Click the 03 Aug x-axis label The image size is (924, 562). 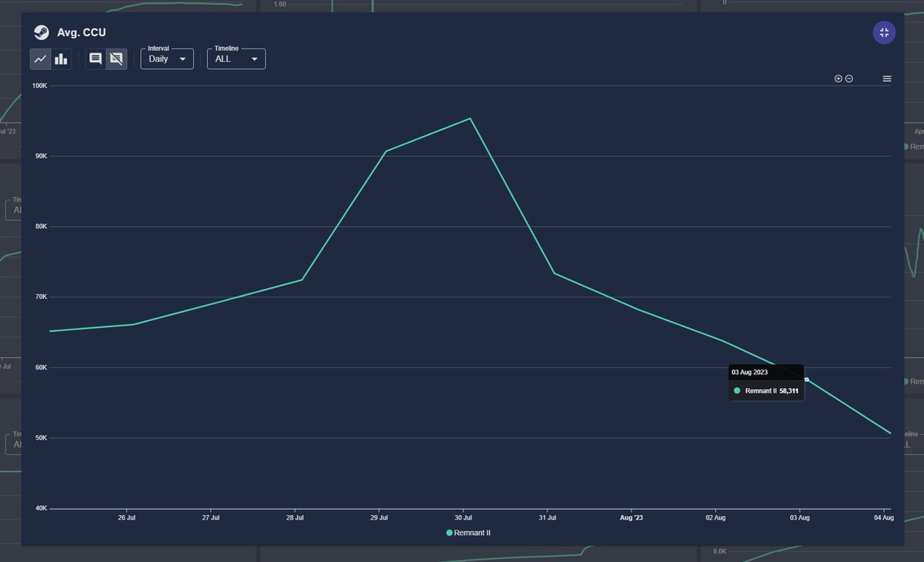point(799,518)
